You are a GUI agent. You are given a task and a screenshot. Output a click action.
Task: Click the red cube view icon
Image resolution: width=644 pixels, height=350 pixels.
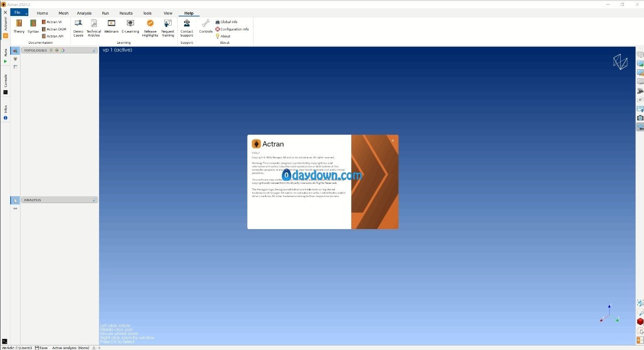[x=640, y=322]
